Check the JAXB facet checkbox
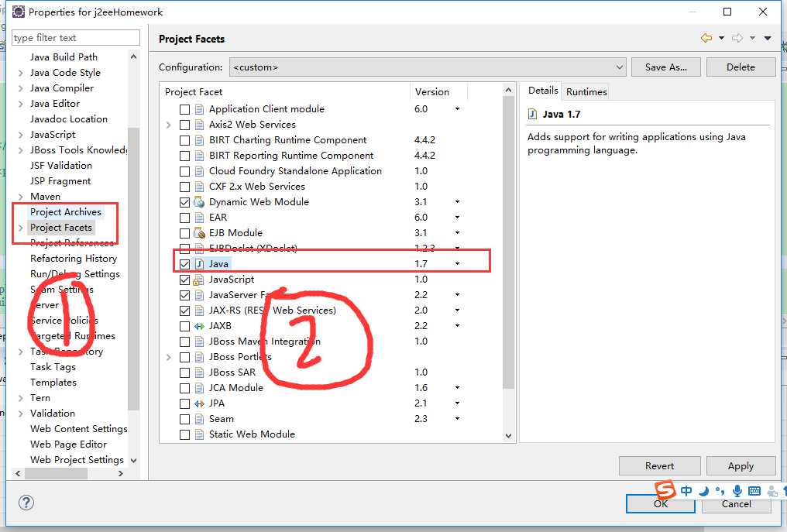787x532 pixels. (184, 326)
